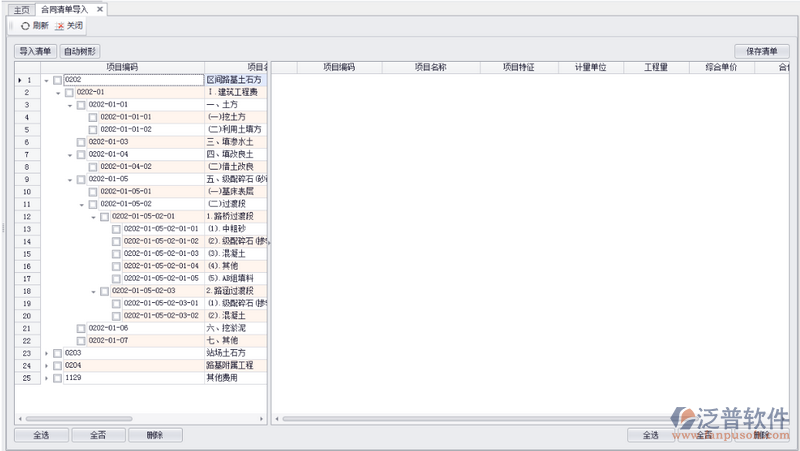Image resolution: width=800 pixels, height=451 pixels.
Task: Click the 路基附属工程 name cell
Action: pyautogui.click(x=236, y=365)
